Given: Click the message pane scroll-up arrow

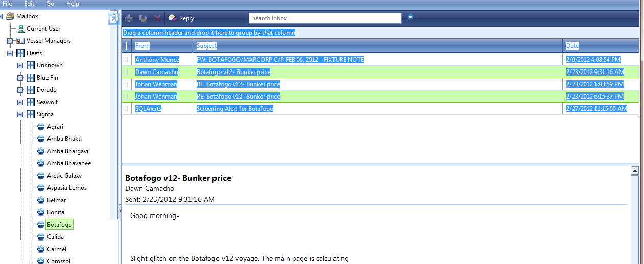Looking at the screenshot, I should tap(635, 171).
